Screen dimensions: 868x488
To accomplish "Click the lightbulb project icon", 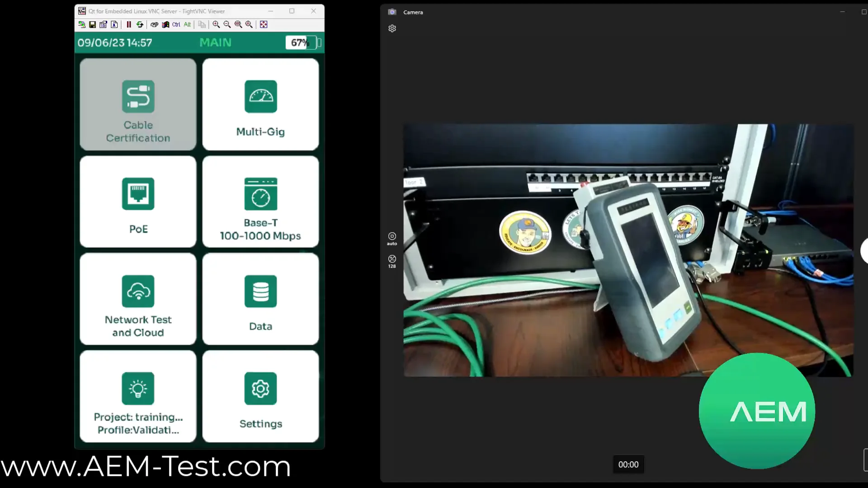I will click(x=138, y=389).
